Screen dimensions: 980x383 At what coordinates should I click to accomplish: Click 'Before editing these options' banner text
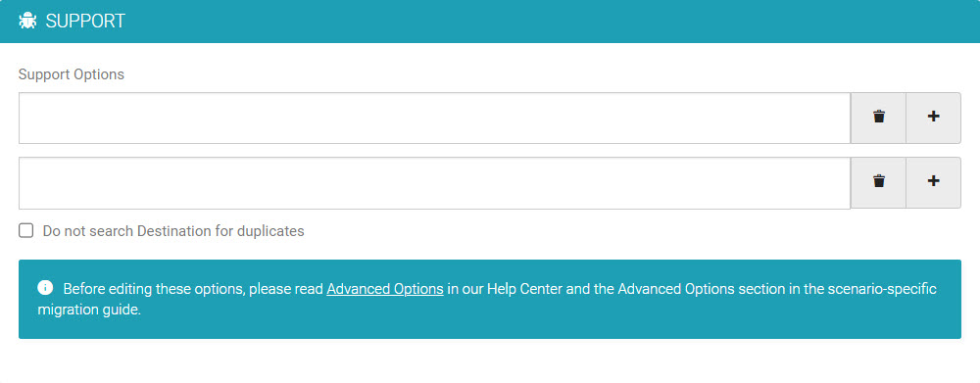(155, 289)
